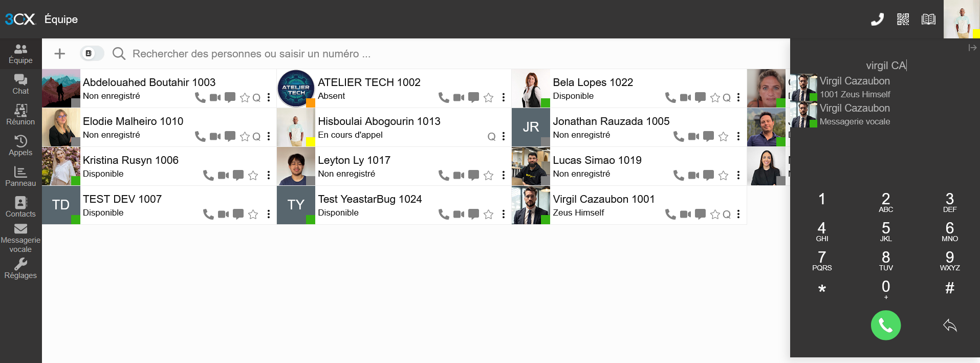Image resolution: width=980 pixels, height=363 pixels.
Task: Open chat with ATELIER TECH 1002
Action: click(474, 97)
